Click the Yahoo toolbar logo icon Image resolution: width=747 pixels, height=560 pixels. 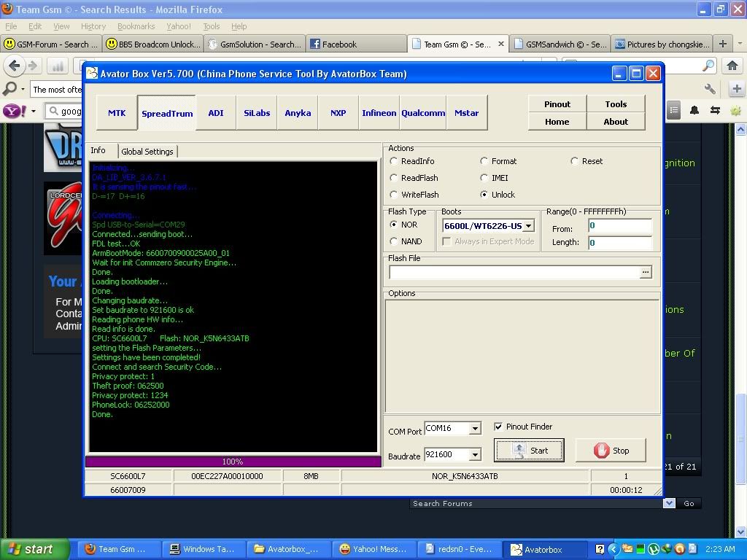[13, 111]
